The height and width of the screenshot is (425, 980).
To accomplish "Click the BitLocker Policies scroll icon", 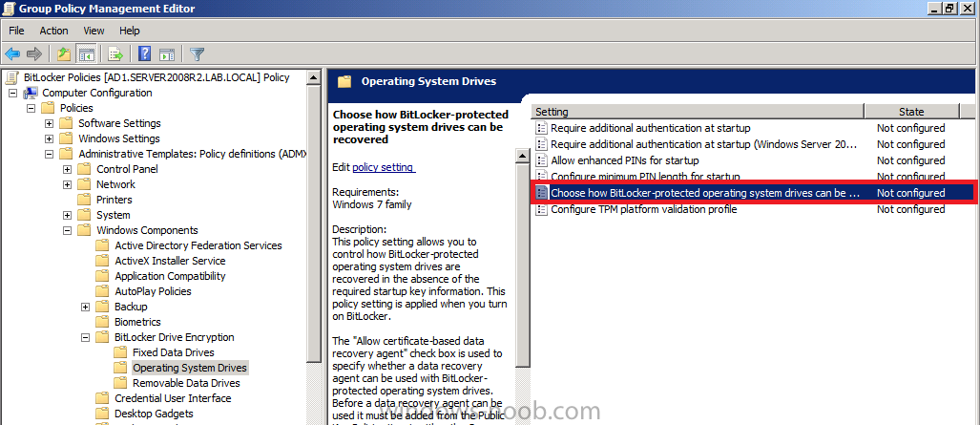I will point(11,77).
